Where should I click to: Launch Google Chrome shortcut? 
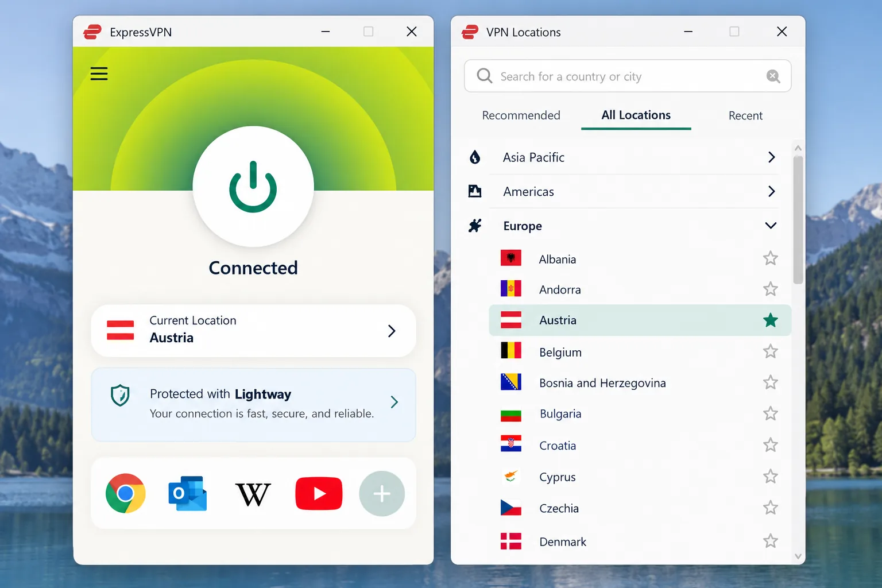point(126,493)
